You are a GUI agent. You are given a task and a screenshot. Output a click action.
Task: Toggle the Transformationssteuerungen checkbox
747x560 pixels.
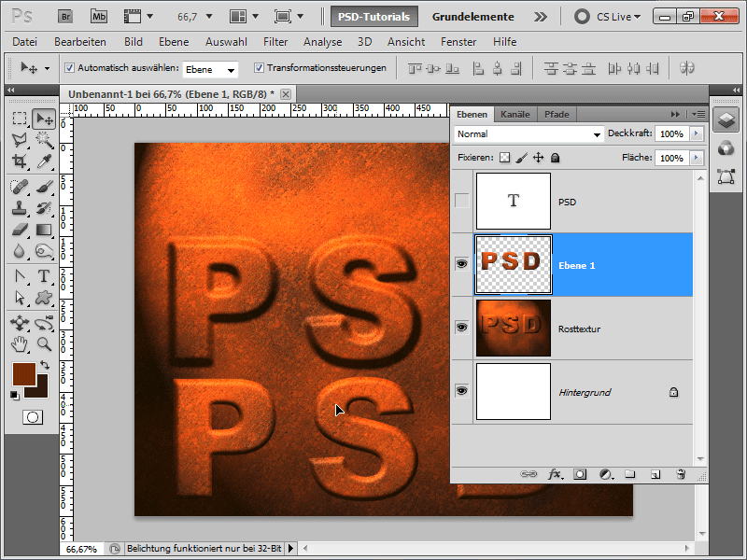point(259,67)
